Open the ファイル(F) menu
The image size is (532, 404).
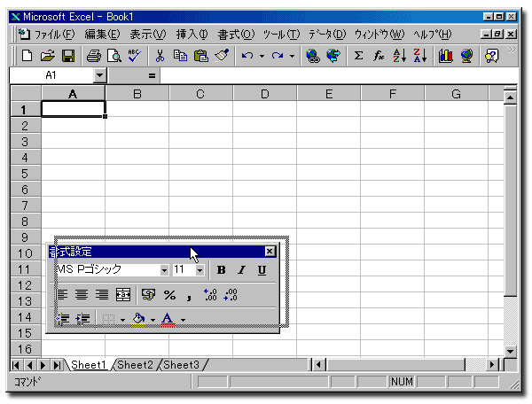[x=54, y=35]
